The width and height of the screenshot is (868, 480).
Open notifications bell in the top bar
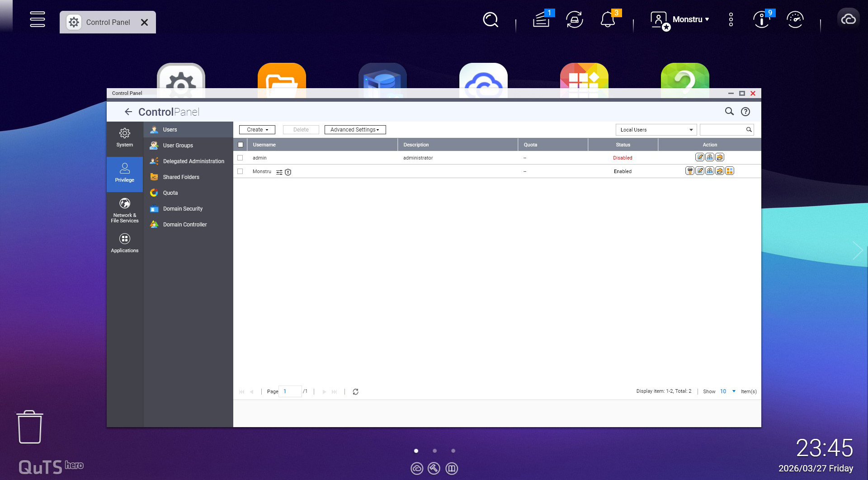click(608, 20)
